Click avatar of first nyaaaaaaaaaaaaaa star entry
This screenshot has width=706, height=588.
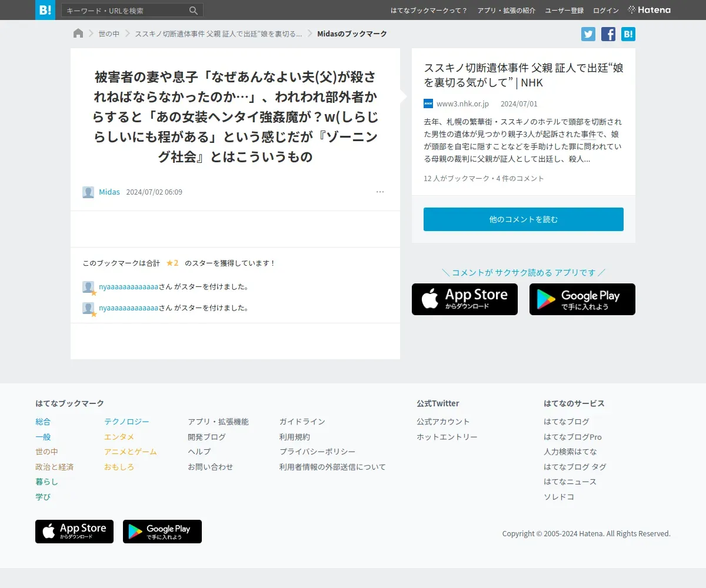(88, 287)
